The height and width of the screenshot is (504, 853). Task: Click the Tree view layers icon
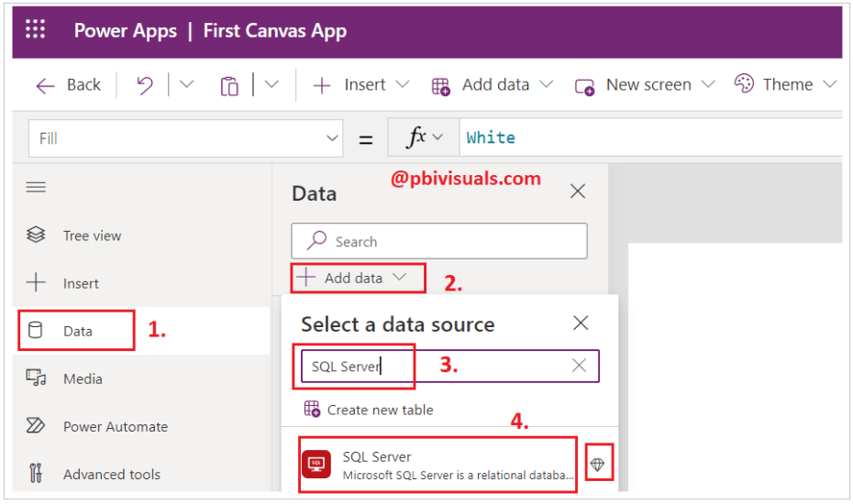coord(36,235)
